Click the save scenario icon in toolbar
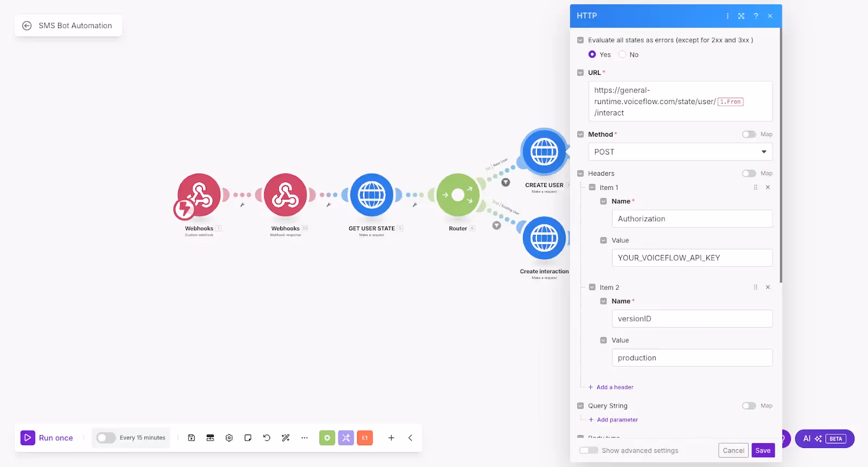Screen dimensions: 868x467 pyautogui.click(x=192, y=438)
